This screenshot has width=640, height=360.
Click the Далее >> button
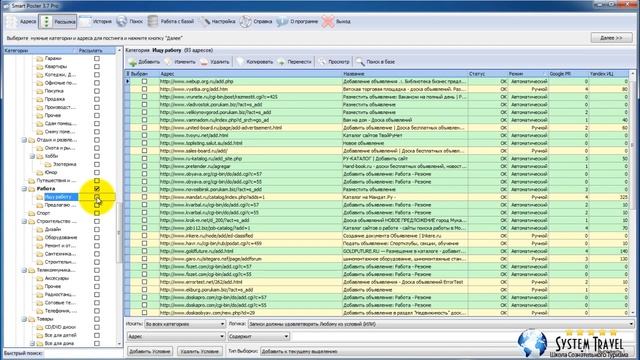pyautogui.click(x=611, y=38)
